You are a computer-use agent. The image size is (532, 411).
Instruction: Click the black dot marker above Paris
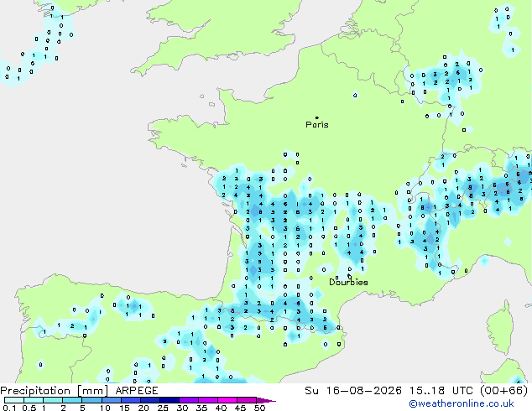317,117
